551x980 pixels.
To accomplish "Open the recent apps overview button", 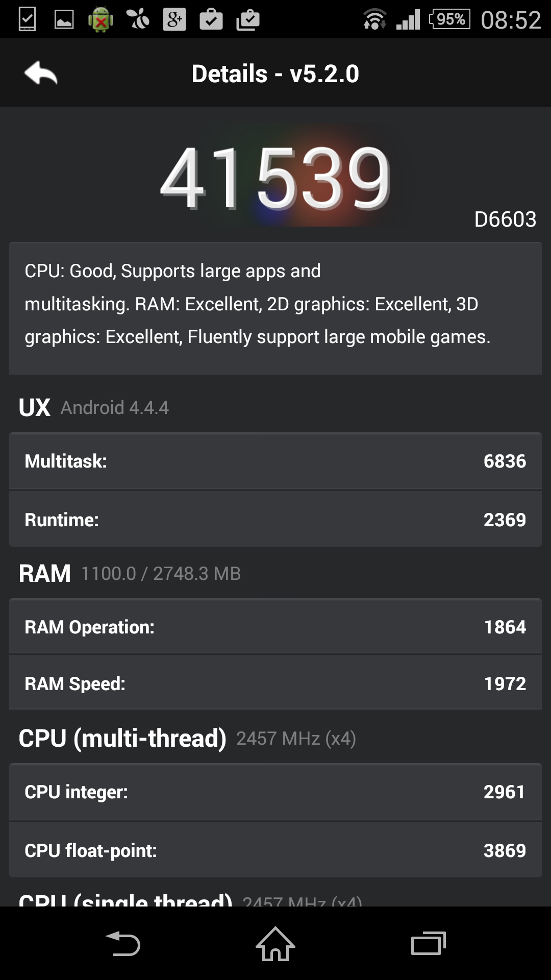I will click(428, 943).
